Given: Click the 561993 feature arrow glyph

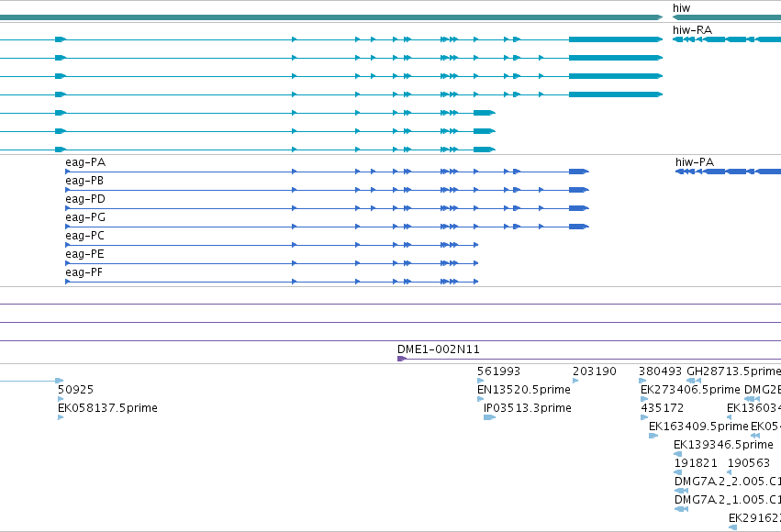Looking at the screenshot, I should pyautogui.click(x=480, y=381).
